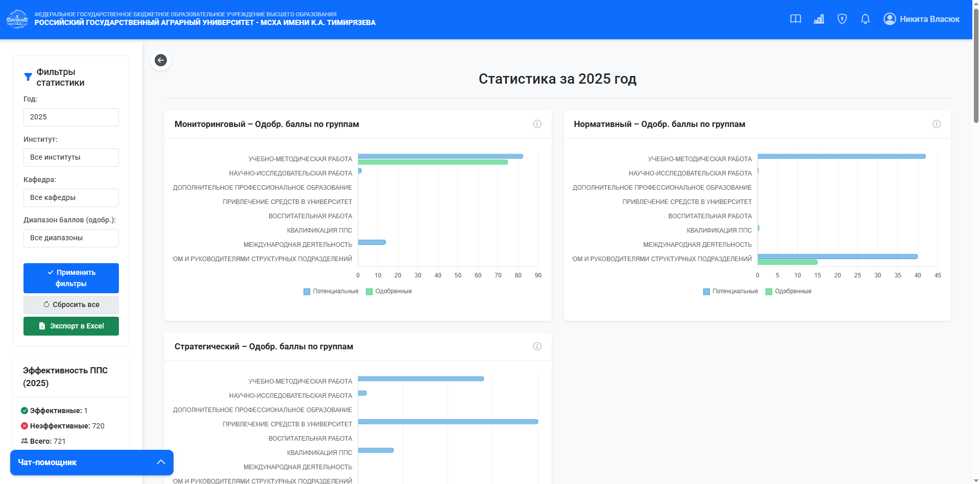Viewport: 980px width, 484px height.
Task: Click Стратегический – Одобр. баллы по группам title
Action: click(x=264, y=347)
